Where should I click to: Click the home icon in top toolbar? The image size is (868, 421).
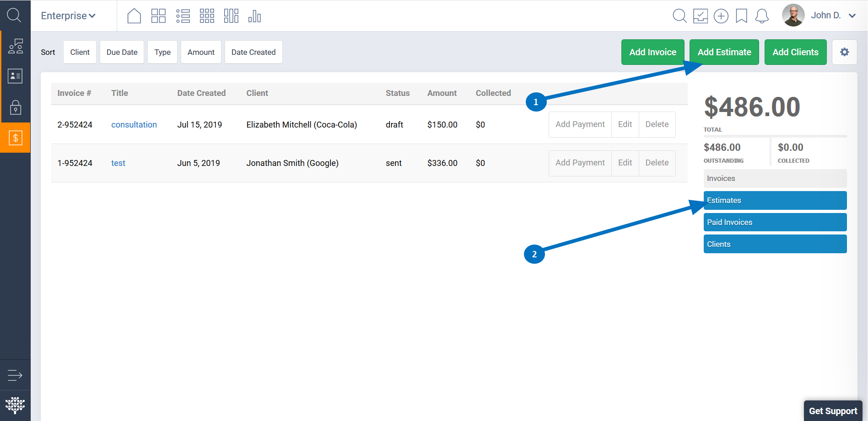134,16
